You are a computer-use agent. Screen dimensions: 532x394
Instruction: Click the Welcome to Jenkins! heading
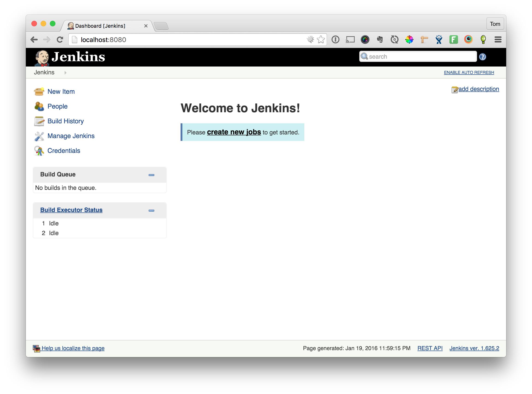click(240, 108)
